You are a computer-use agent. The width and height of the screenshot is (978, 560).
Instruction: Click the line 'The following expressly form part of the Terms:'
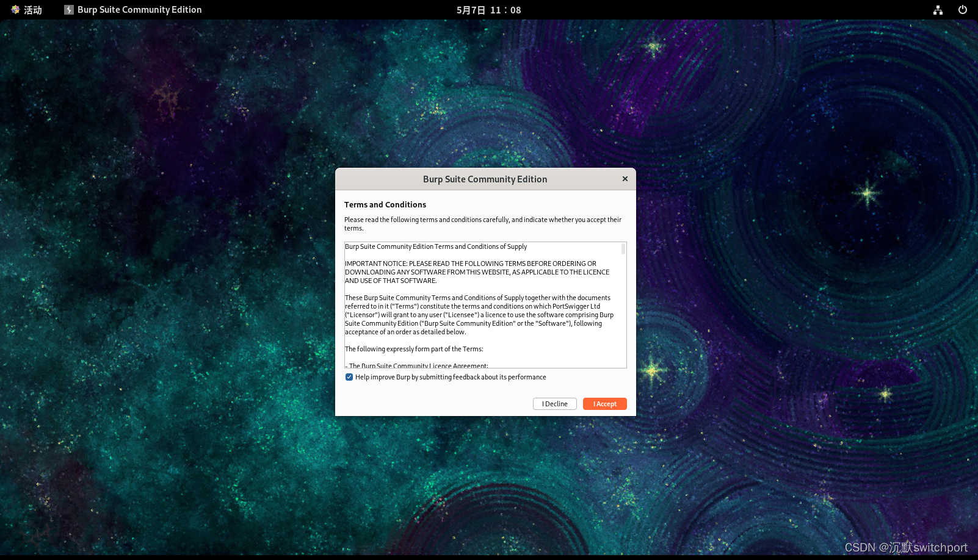414,349
